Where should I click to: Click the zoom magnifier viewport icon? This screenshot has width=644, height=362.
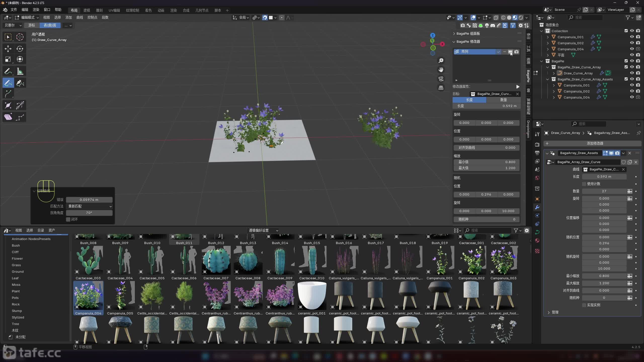coord(441,61)
